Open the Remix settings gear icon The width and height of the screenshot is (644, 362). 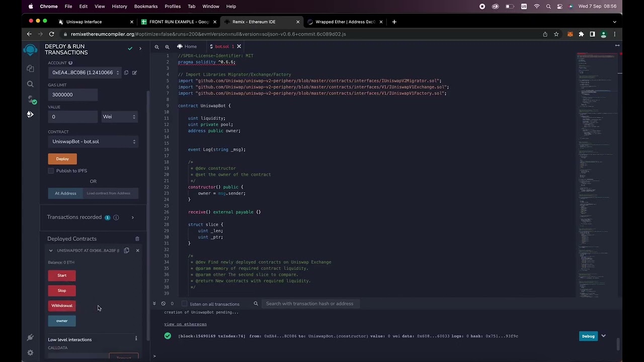[x=30, y=353]
